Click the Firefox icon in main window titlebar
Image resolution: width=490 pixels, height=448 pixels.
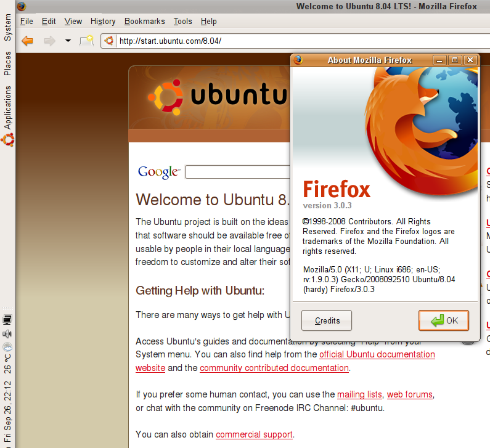(x=21, y=6)
